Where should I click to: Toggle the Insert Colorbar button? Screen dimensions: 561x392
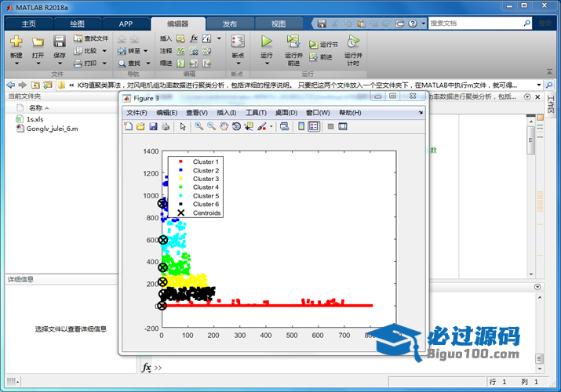tap(301, 126)
